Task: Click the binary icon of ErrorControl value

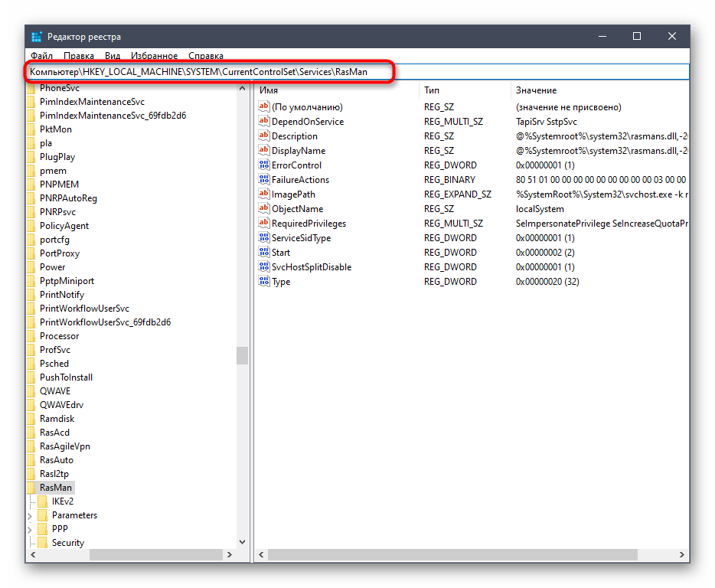Action: point(264,165)
